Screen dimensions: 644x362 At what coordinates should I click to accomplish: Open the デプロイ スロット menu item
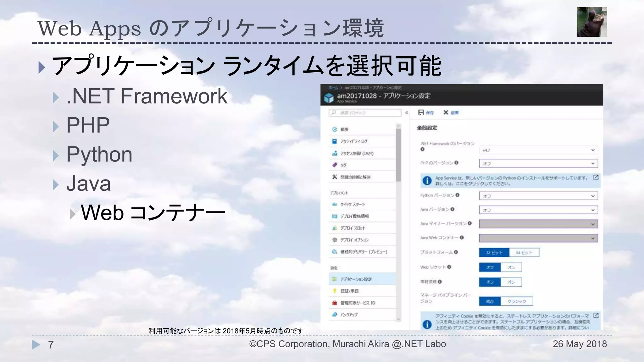click(362, 228)
